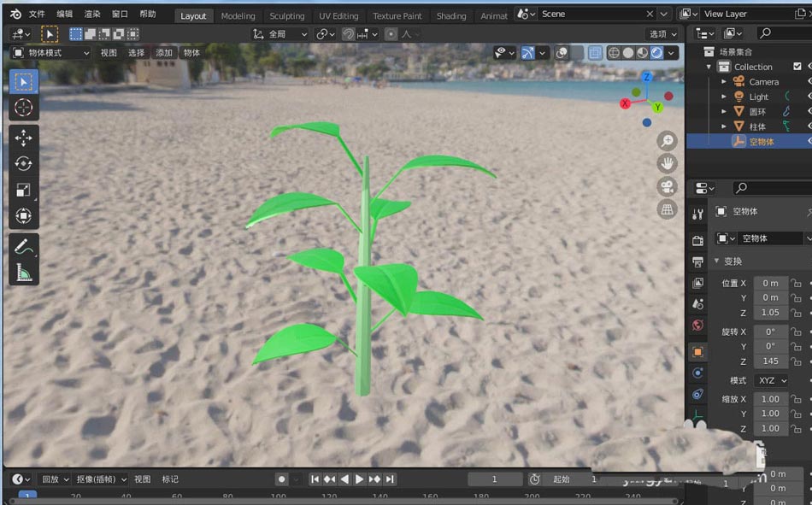The height and width of the screenshot is (505, 812).
Task: Jump to the first frame
Action: 315,479
